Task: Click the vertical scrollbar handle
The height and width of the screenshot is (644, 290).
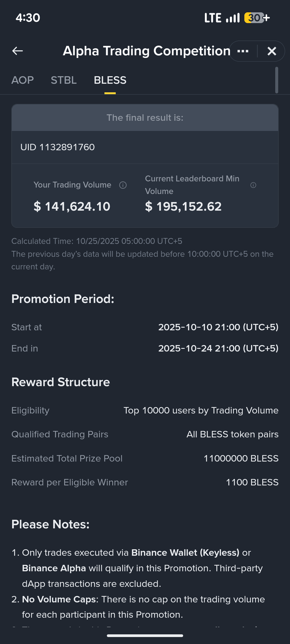Action: pos(277,80)
